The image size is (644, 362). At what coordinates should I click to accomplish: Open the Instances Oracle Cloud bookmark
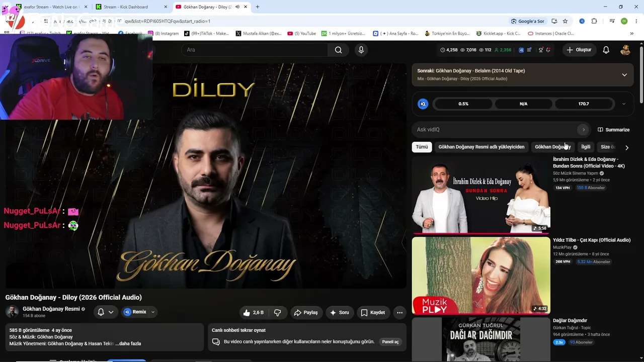coord(551,34)
